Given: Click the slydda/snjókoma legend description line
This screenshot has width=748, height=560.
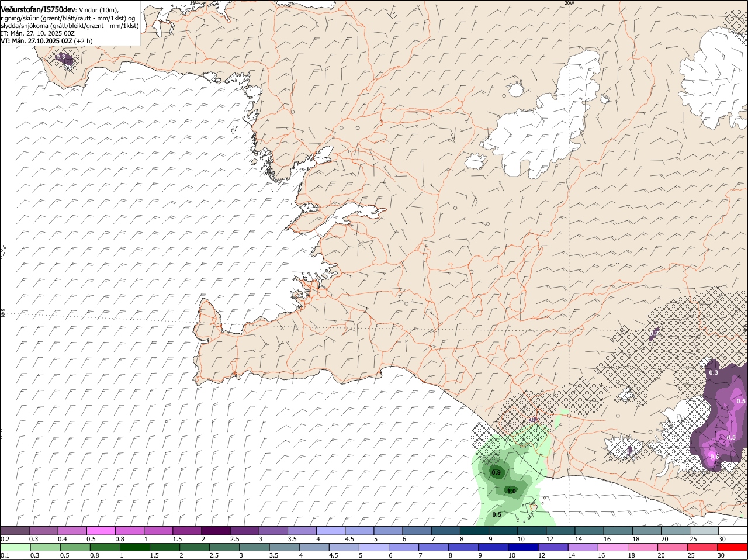Looking at the screenshot, I should [x=70, y=26].
